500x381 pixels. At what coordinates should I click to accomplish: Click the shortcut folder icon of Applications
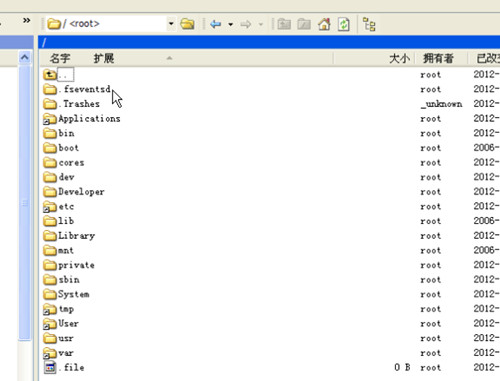(50, 119)
